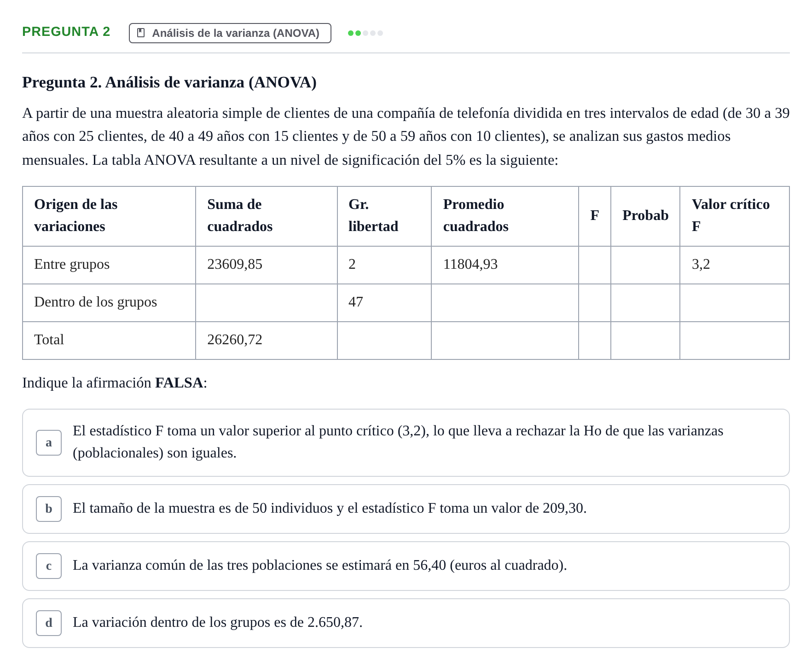The height and width of the screenshot is (671, 812).
Task: Click the critical value cell 3,2
Action: click(701, 265)
